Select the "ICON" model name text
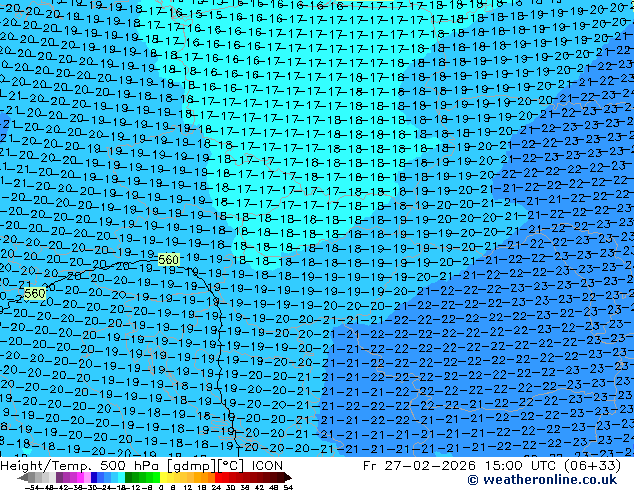Viewport: 634px width, 490px height. [x=267, y=466]
